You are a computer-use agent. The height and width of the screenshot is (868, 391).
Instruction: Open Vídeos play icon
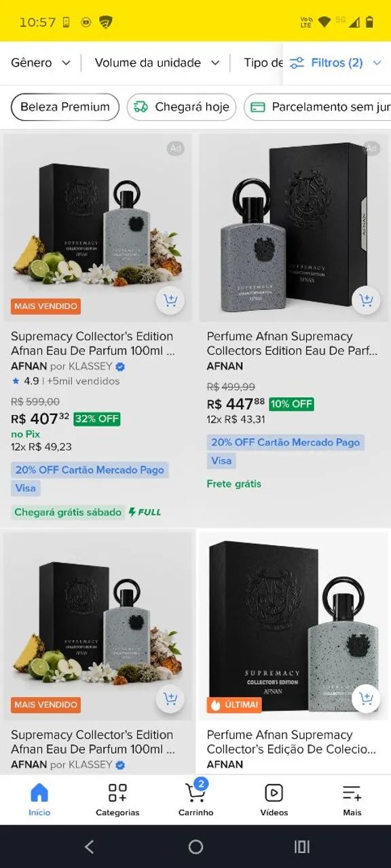pos(274,798)
